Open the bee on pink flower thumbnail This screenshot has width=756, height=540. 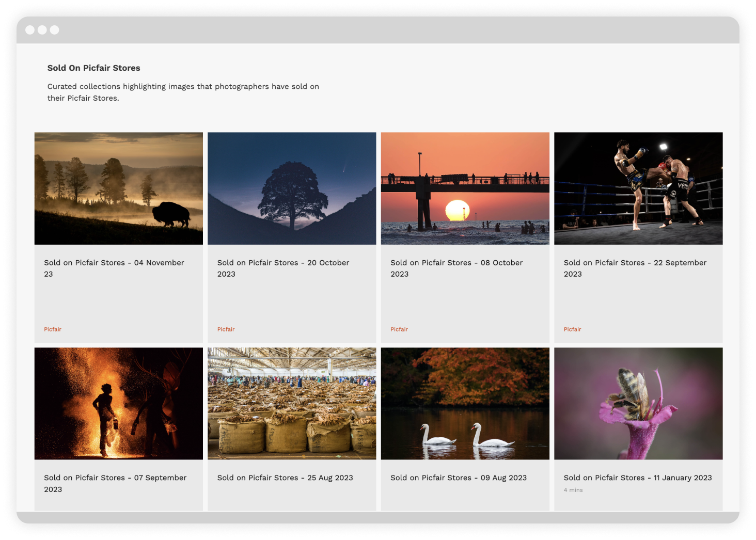click(x=638, y=403)
